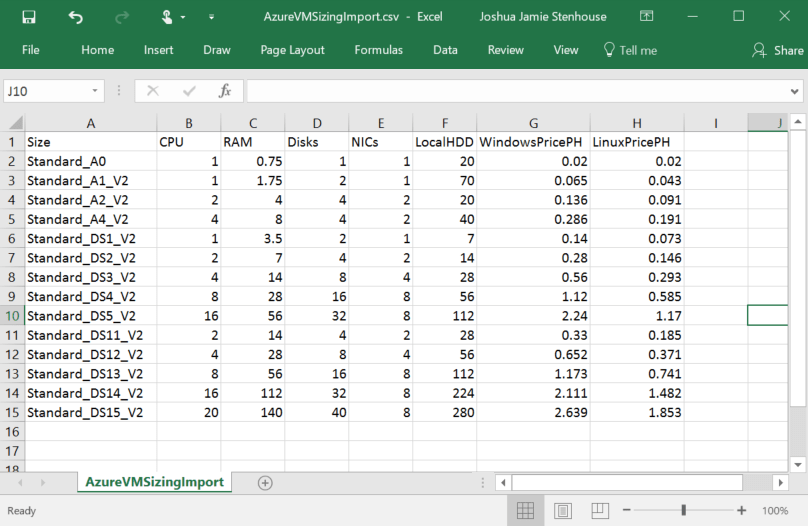Open the Data ribbon tab
Image resolution: width=808 pixels, height=526 pixels.
445,50
